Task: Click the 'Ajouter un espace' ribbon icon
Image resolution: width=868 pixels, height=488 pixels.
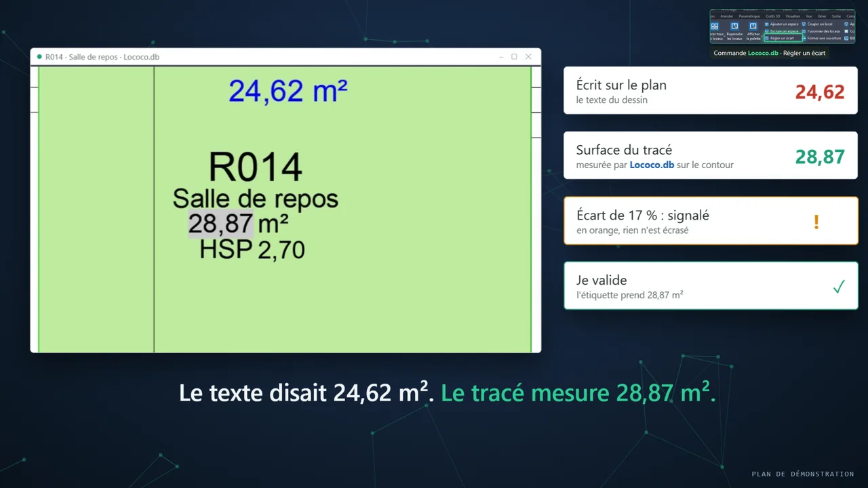Action: (x=767, y=24)
